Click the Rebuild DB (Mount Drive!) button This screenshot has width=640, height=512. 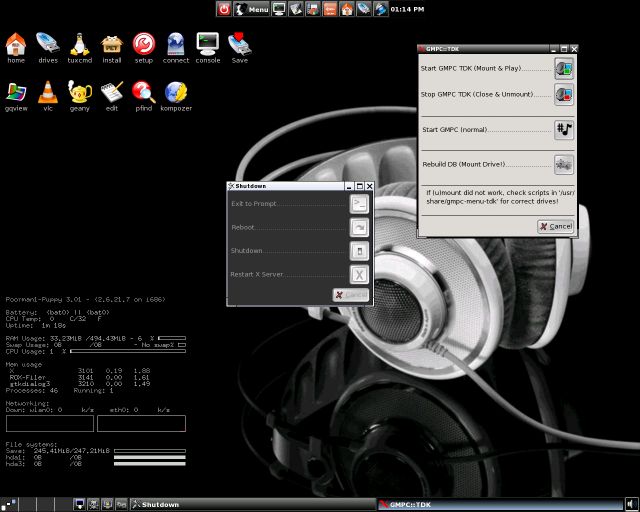[564, 165]
